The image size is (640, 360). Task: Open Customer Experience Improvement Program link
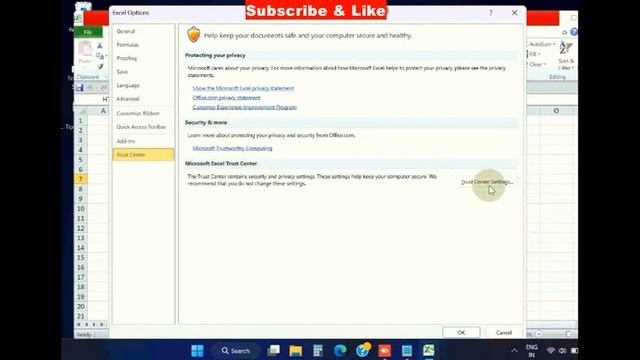244,107
